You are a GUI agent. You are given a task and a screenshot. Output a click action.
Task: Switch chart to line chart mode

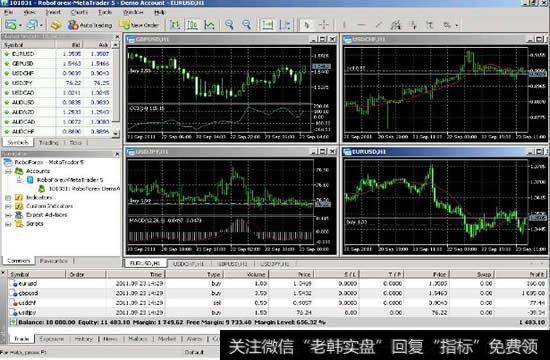(x=209, y=25)
